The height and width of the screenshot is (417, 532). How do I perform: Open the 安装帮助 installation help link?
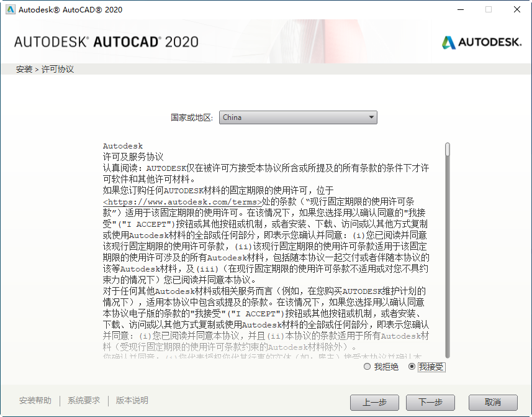click(35, 400)
